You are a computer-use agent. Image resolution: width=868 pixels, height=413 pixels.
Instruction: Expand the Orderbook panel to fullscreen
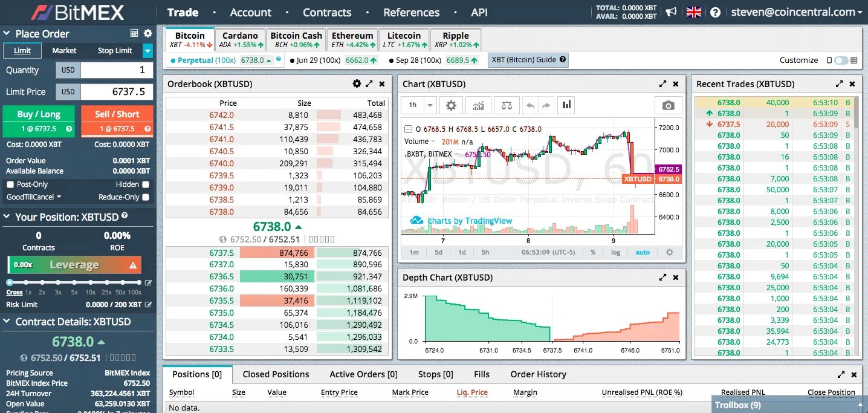[369, 84]
